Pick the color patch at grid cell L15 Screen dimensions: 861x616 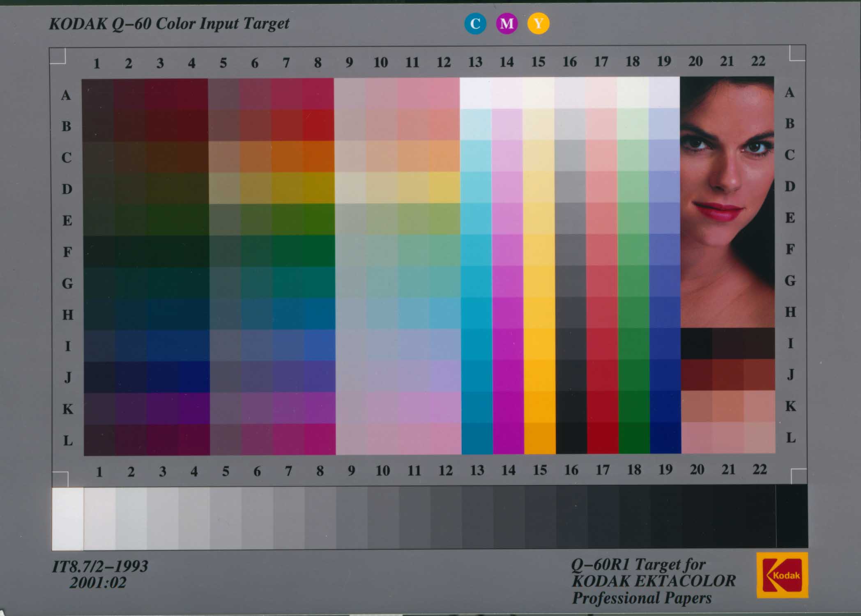point(540,438)
